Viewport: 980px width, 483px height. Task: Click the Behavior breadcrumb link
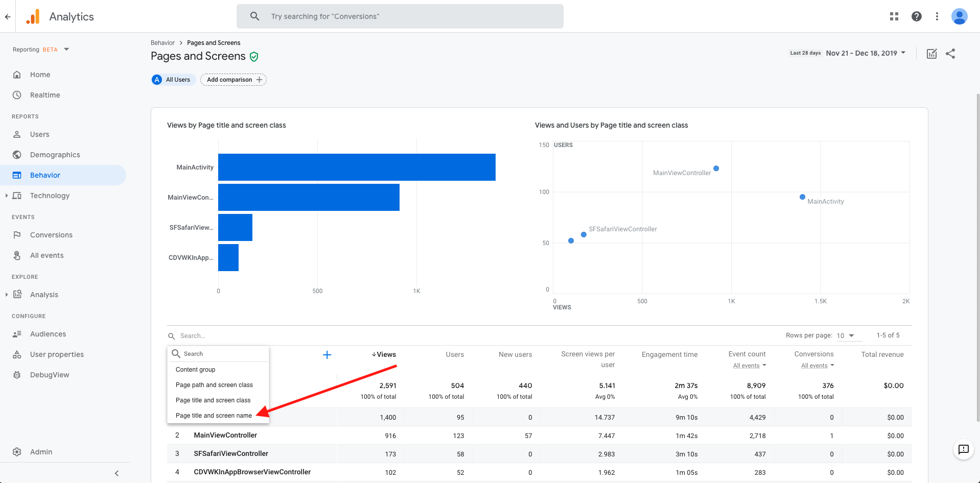162,43
